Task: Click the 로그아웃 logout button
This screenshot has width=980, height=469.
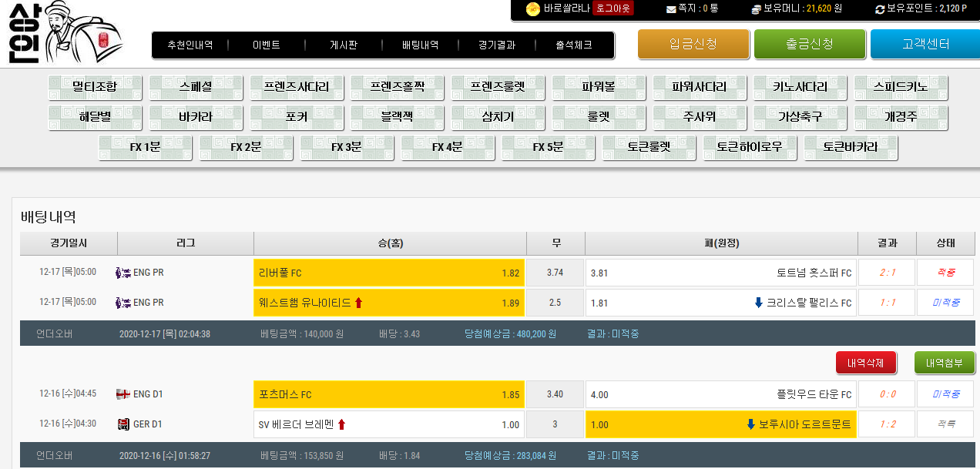Action: 613,8
